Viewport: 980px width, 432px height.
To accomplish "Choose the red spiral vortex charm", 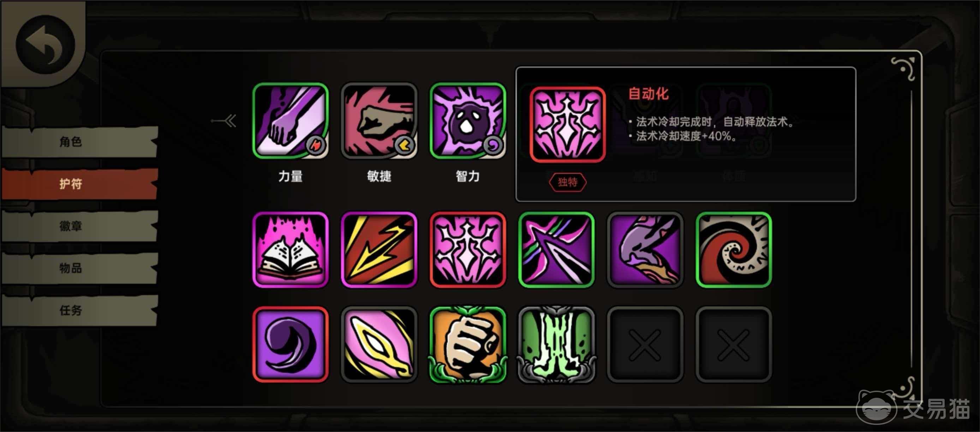I will click(x=734, y=250).
